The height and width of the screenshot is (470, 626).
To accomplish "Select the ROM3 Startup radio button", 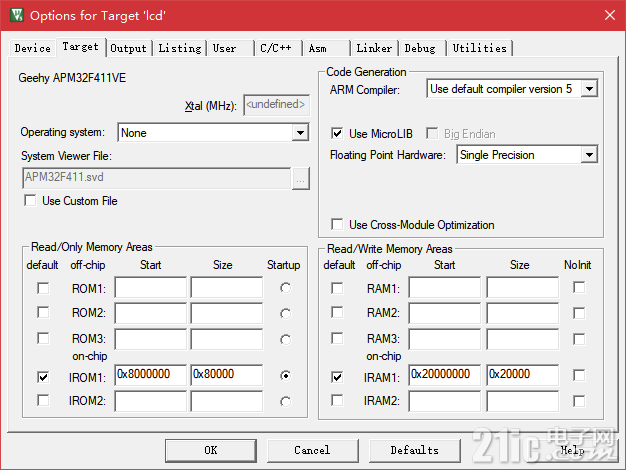I will (x=285, y=339).
